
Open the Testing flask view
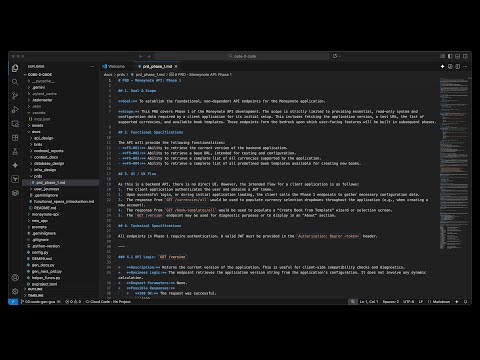pos(15,151)
